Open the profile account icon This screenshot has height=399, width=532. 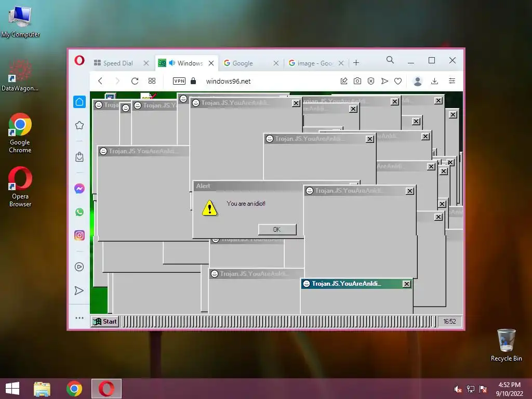(418, 81)
